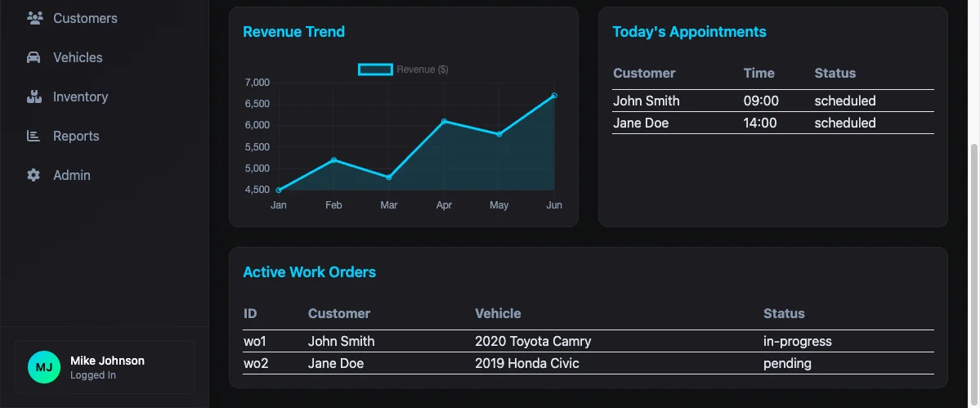This screenshot has height=408, width=980.
Task: Click the MJ user avatar
Action: coord(44,367)
